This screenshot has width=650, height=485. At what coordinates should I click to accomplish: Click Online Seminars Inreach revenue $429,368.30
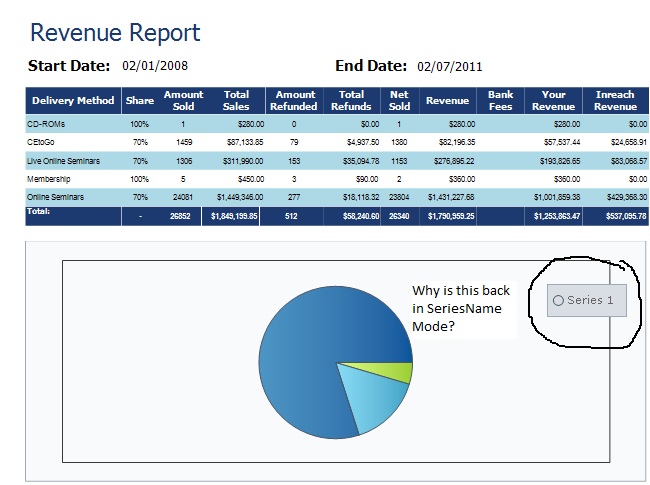coord(627,197)
